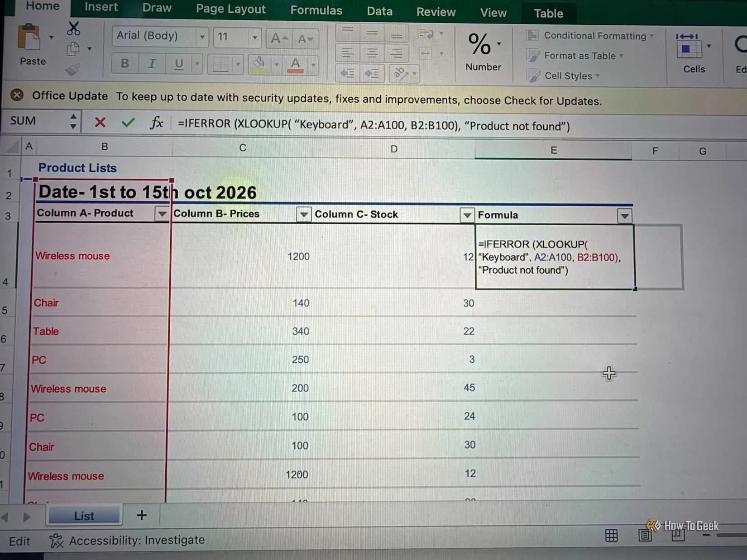Open the Insert ribbon tab
747x560 pixels.
(x=101, y=7)
